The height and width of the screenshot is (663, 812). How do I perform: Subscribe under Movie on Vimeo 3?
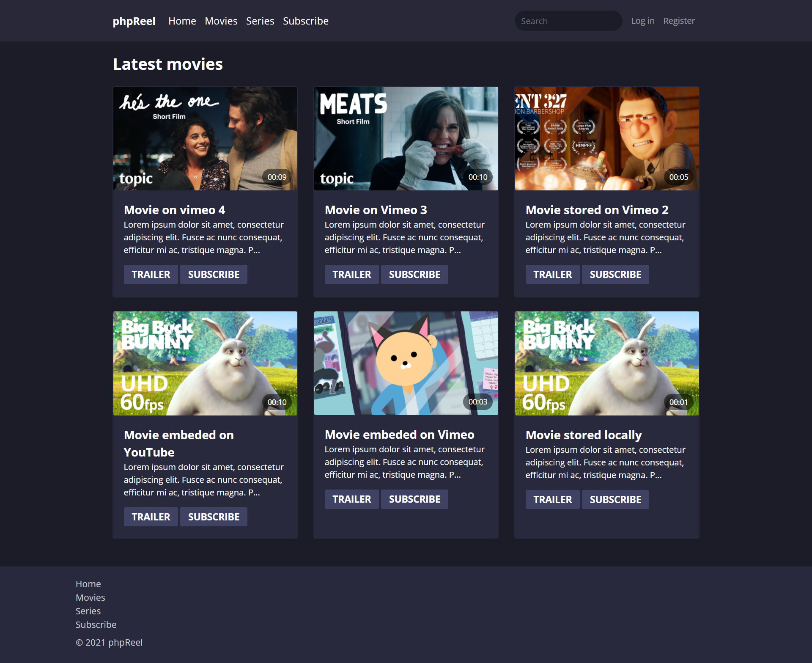coord(414,275)
